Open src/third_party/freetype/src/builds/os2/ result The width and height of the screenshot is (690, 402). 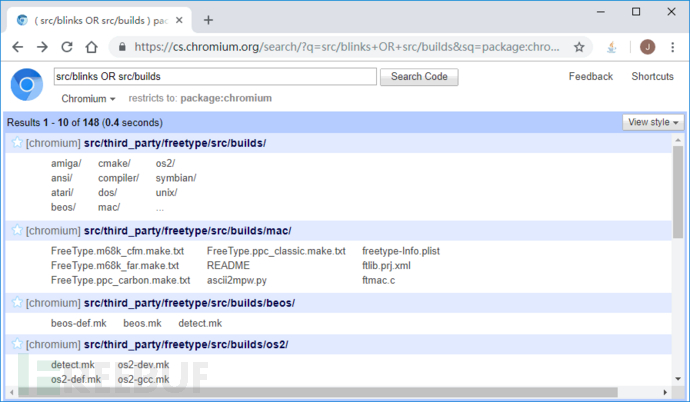(186, 344)
